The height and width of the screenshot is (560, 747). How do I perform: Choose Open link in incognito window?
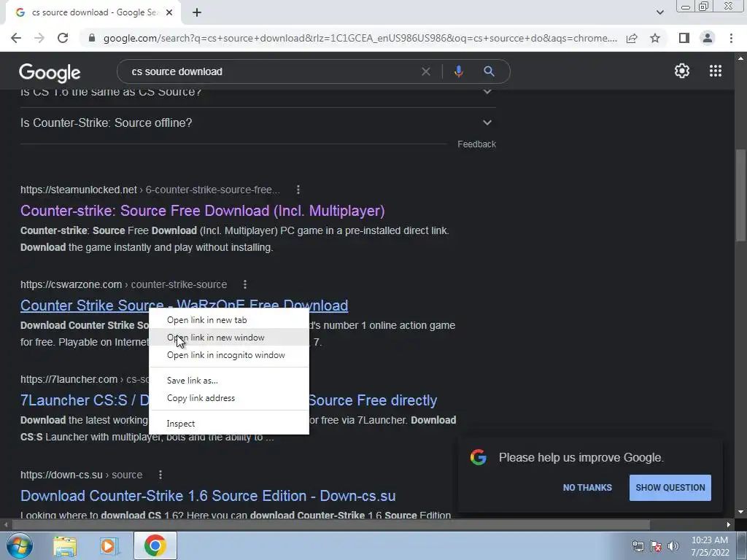(x=229, y=355)
